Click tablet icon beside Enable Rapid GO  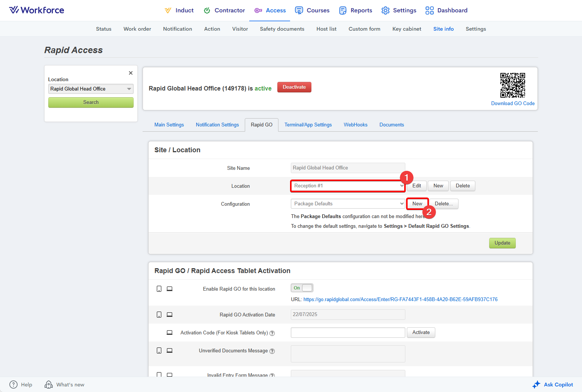(159, 289)
